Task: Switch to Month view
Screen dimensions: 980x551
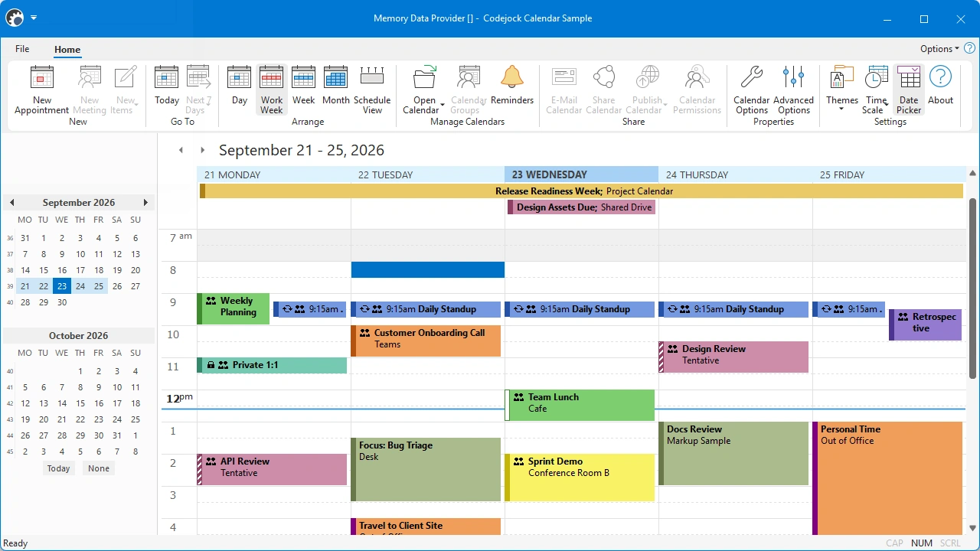Action: [x=336, y=90]
